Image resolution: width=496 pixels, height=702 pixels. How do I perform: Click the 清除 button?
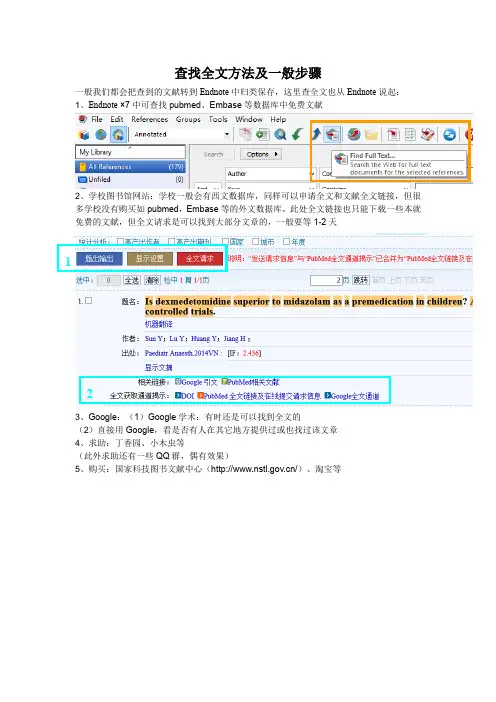(x=152, y=280)
